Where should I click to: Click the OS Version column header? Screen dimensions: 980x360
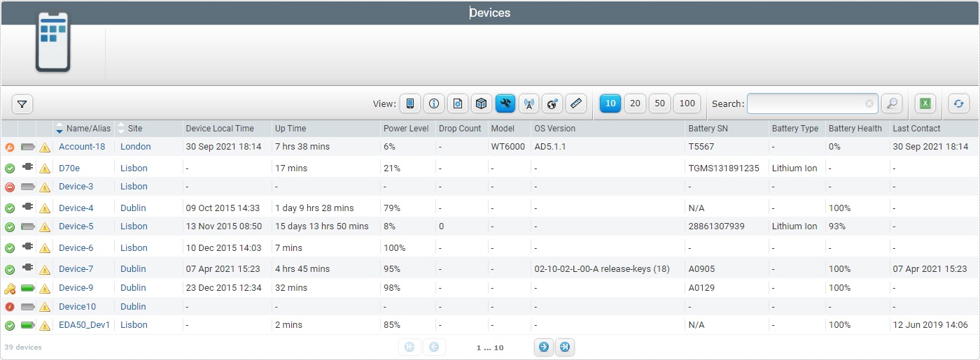click(x=554, y=129)
